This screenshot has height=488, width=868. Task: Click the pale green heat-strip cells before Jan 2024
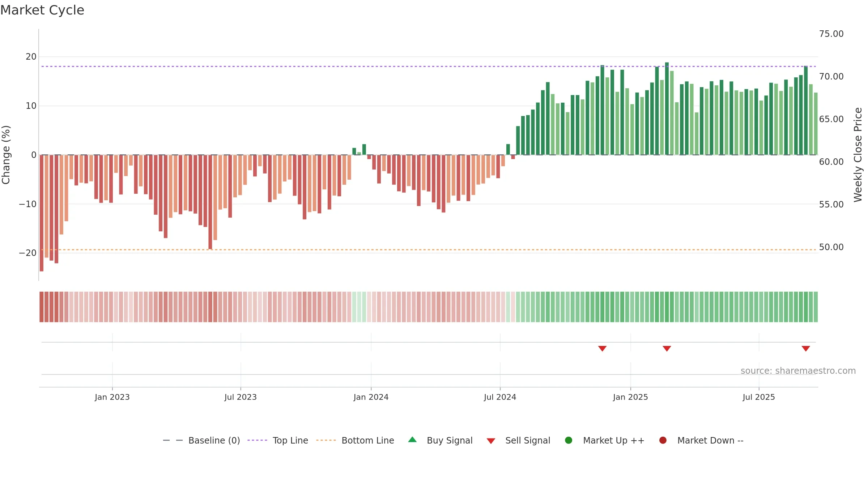[359, 307]
